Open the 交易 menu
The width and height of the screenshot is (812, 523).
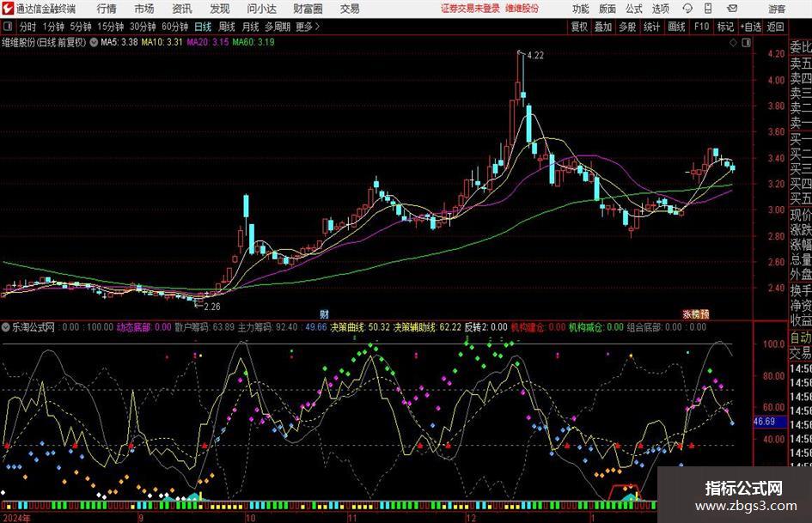[350, 9]
